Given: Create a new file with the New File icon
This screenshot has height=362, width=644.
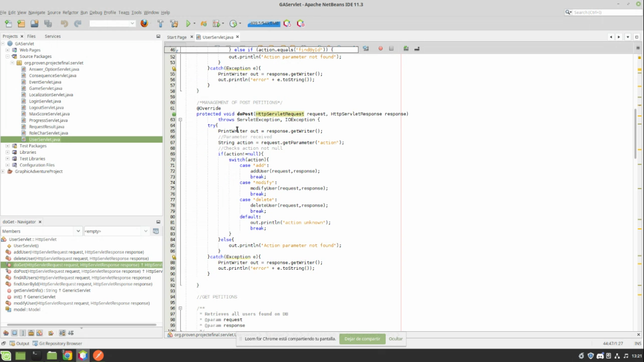Looking at the screenshot, I should (x=9, y=24).
